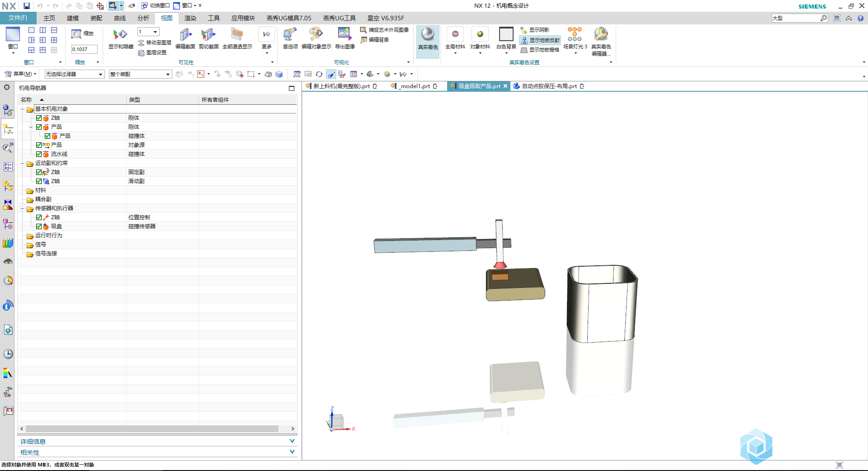Switch to the 主页 ribbon tab
The image size is (868, 471).
[x=49, y=18]
